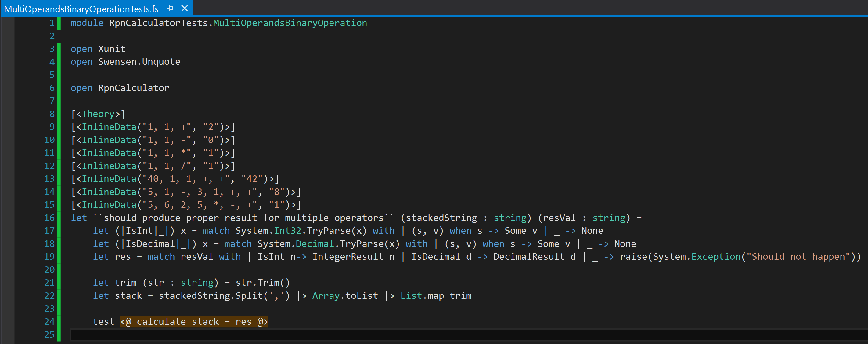
Task: Click line number 1 in the gutter
Action: coord(52,23)
